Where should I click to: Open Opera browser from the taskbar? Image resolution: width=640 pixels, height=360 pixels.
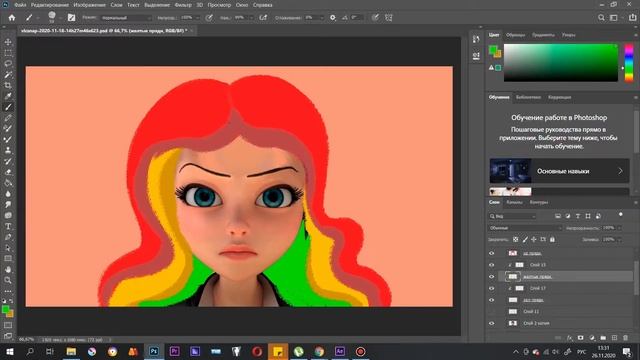pos(257,351)
